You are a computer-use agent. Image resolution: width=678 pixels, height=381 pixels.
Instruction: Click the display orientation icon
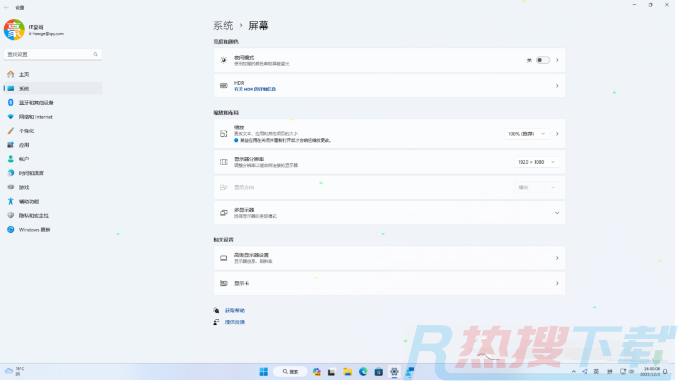(x=224, y=187)
